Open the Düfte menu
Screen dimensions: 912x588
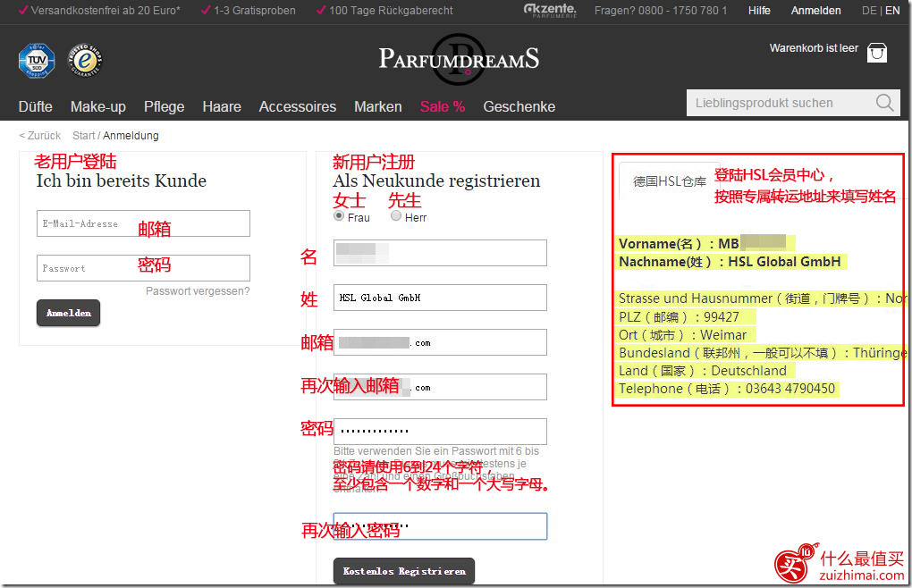36,107
